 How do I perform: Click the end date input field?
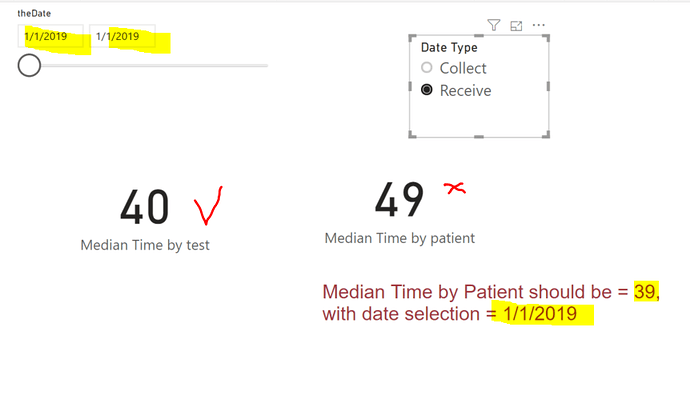point(122,36)
